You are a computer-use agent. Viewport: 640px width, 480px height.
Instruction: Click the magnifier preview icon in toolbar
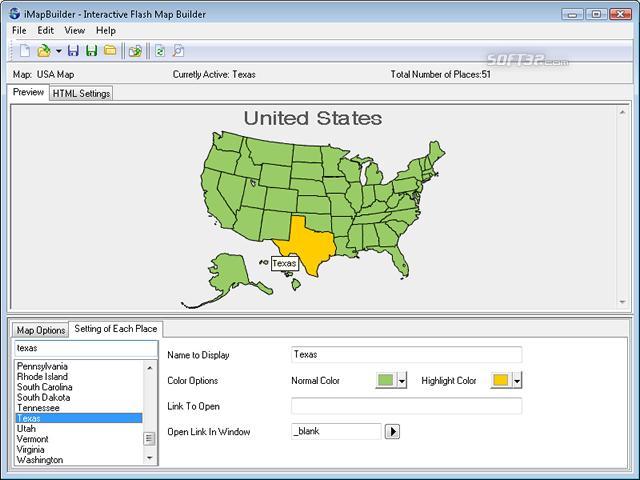[178, 51]
